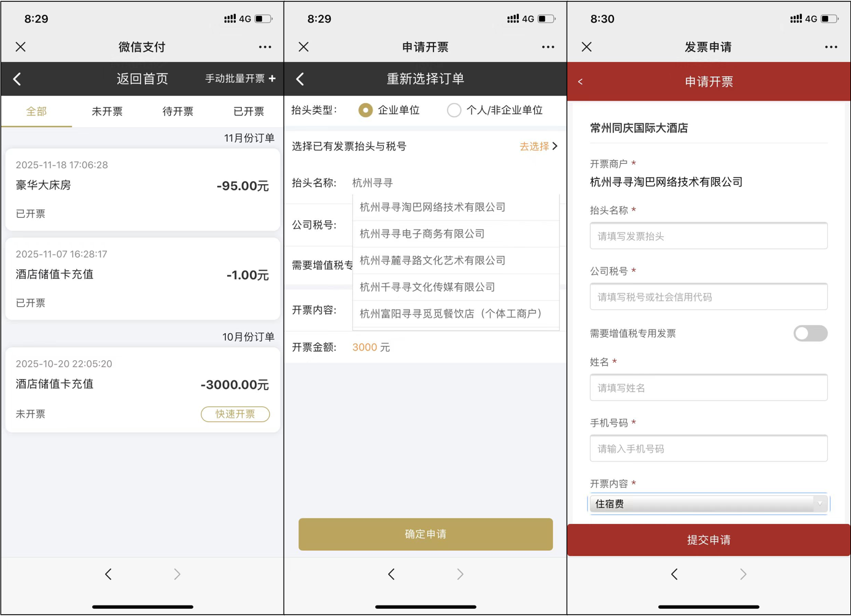The image size is (851, 616).
Task: Choose 杭州寻寻电子商务有限公司 from suggestions
Action: pyautogui.click(x=422, y=234)
